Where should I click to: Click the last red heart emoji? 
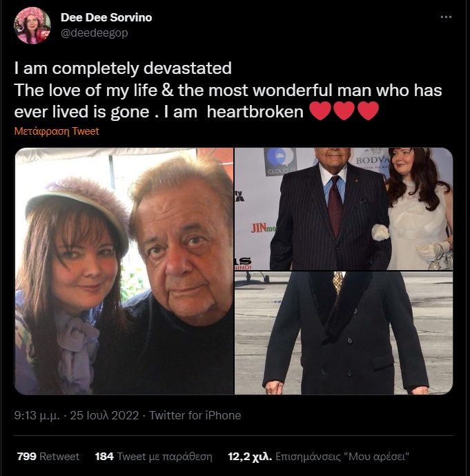click(x=368, y=111)
